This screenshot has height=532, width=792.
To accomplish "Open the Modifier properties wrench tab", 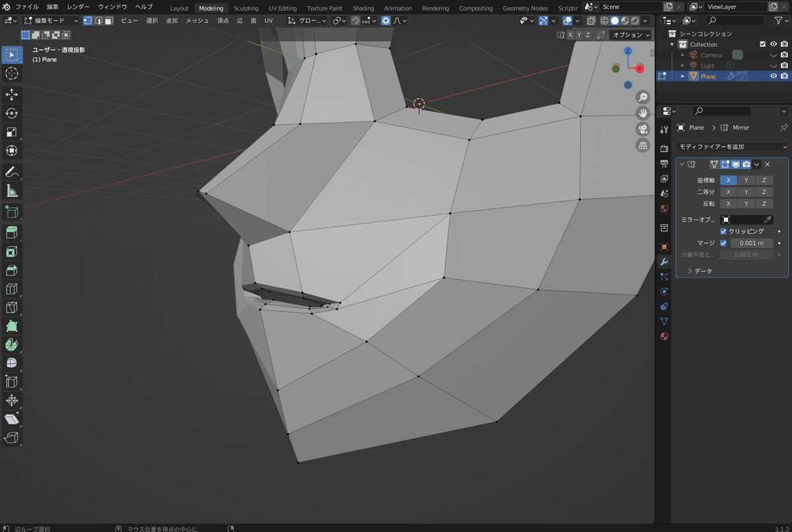I will pyautogui.click(x=664, y=261).
